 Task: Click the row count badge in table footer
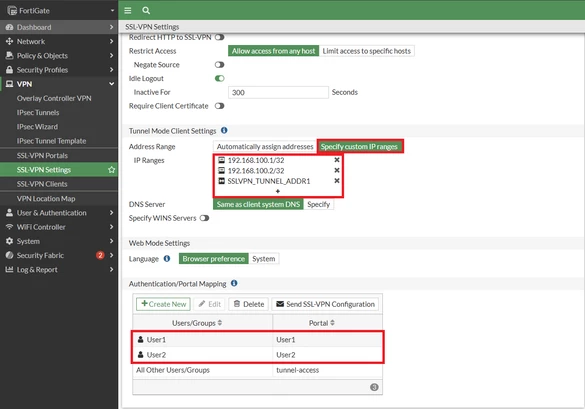click(x=374, y=387)
